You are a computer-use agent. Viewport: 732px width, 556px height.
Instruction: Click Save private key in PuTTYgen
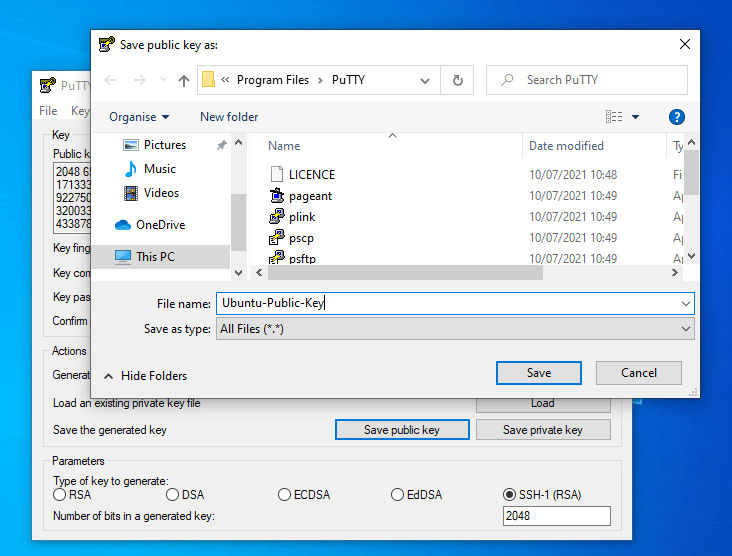(543, 429)
